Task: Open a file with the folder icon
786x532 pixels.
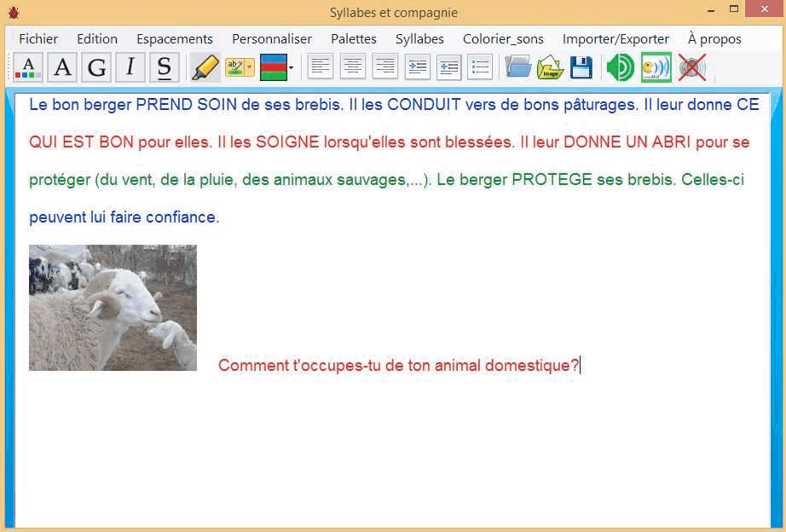Action: 517,67
